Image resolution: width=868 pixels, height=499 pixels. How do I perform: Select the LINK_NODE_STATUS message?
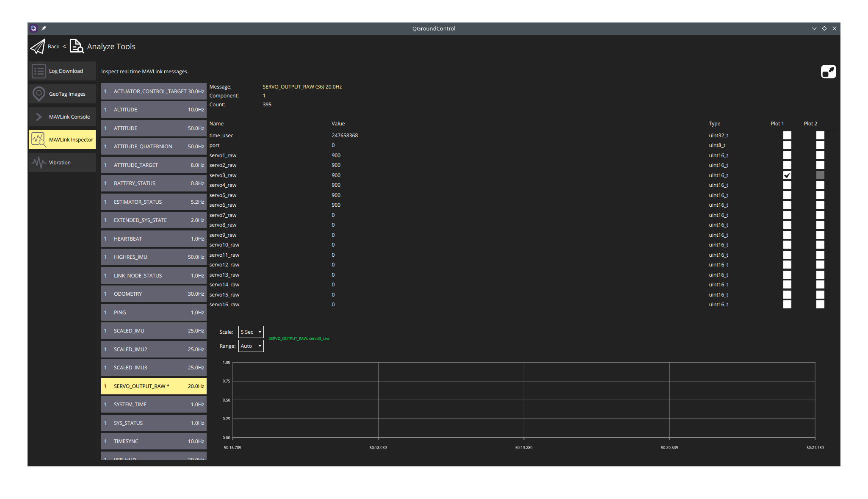point(154,276)
